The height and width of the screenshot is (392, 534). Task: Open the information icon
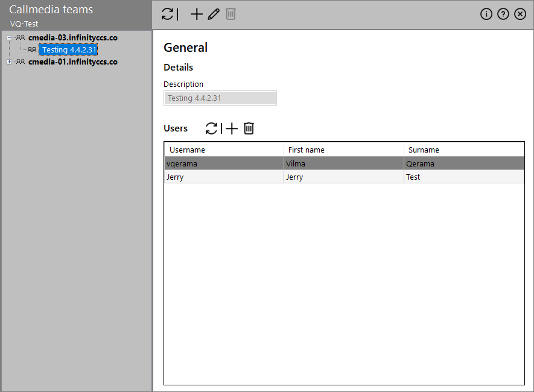click(x=486, y=14)
